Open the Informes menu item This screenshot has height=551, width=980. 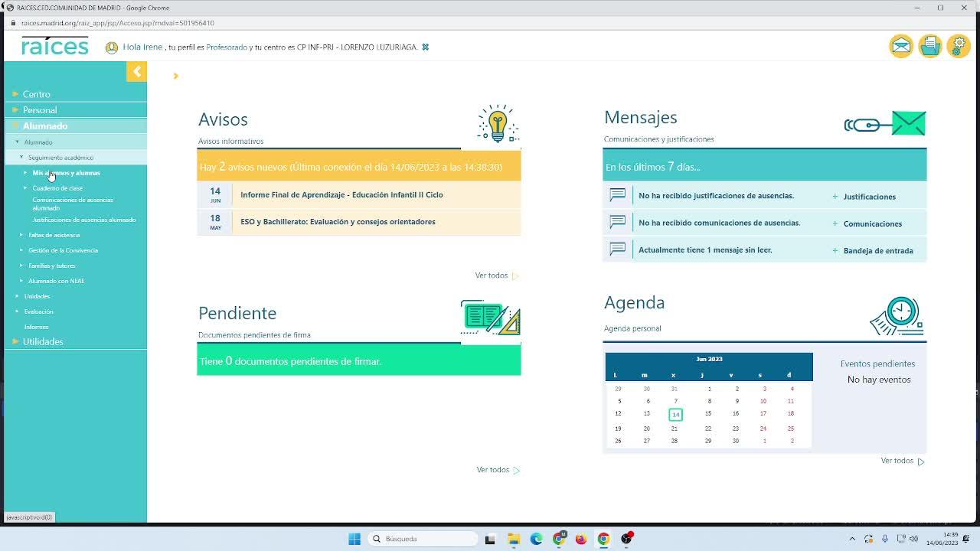click(36, 327)
